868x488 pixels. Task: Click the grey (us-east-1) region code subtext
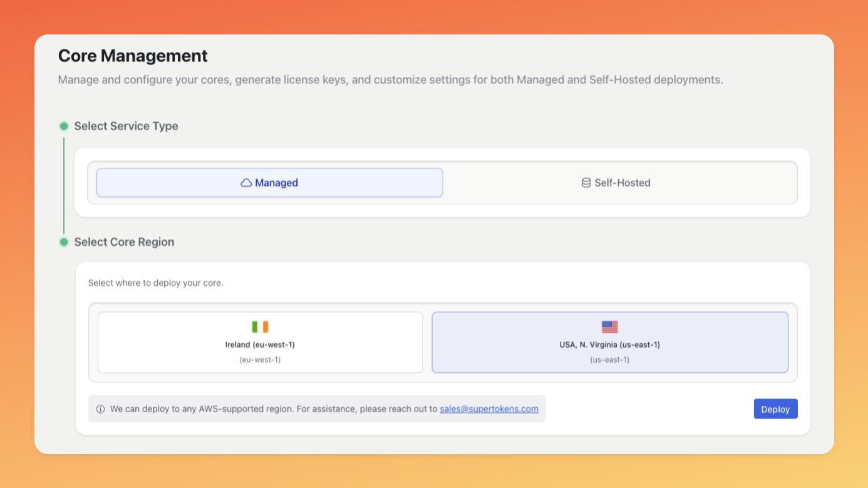pyautogui.click(x=609, y=360)
